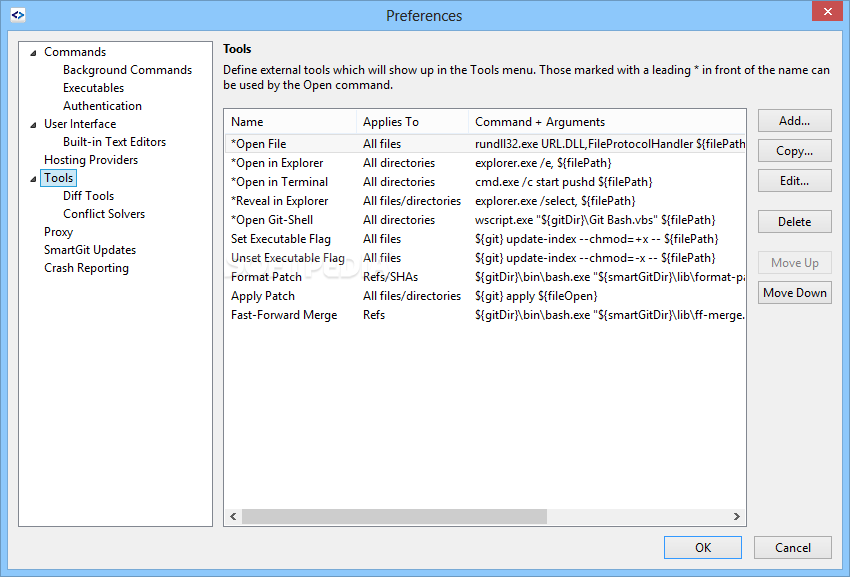Viewport: 850px width, 577px height.
Task: Select Conflict Solvers in the tree
Action: coord(104,214)
